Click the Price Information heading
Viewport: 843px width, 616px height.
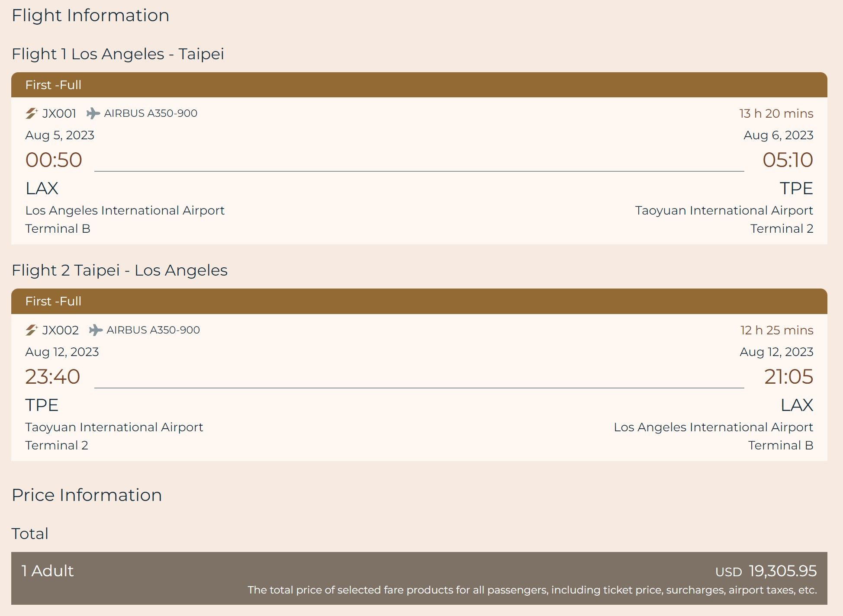click(x=87, y=494)
